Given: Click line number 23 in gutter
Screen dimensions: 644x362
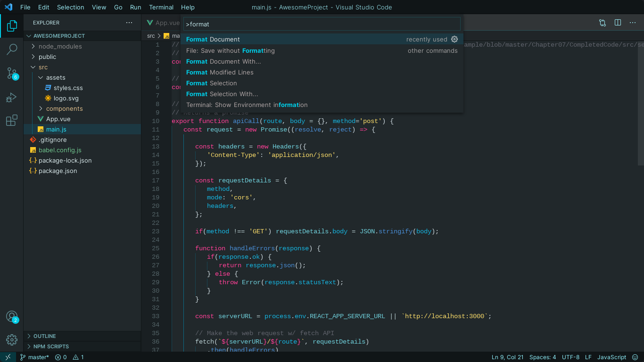Looking at the screenshot, I should [156, 231].
